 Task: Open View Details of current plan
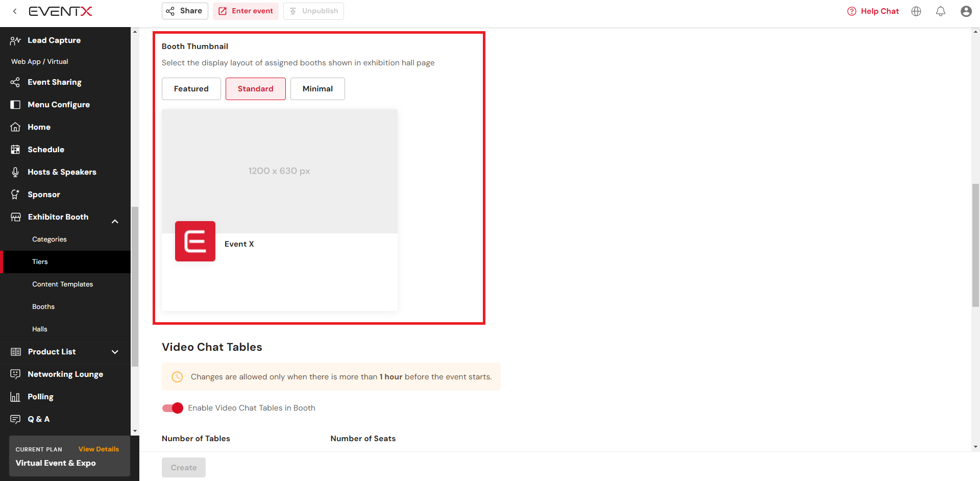pos(99,449)
